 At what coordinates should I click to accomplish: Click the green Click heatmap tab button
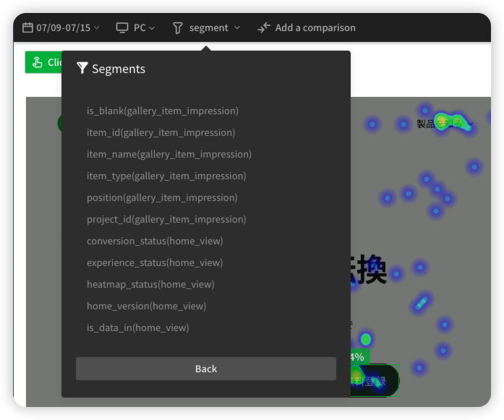[43, 62]
